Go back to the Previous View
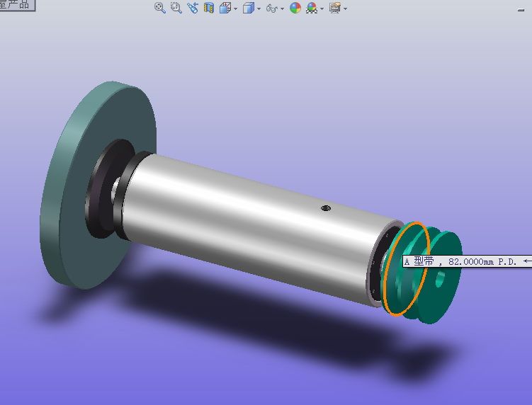 point(192,8)
